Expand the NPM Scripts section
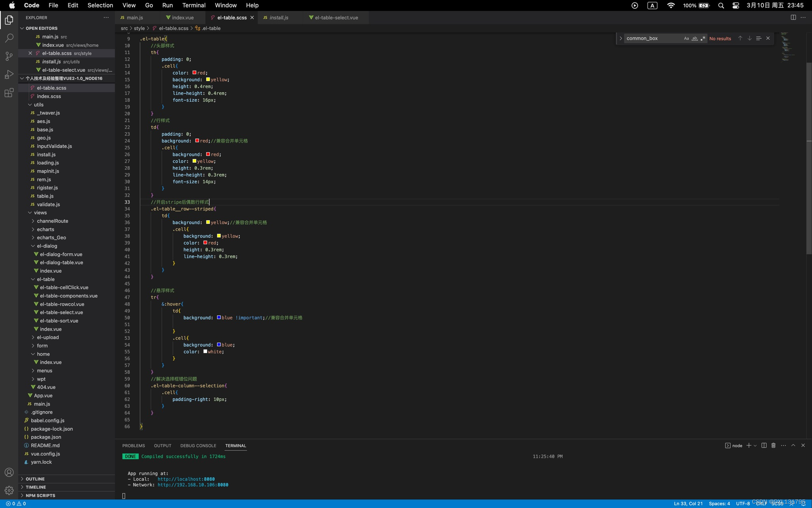 (67, 495)
